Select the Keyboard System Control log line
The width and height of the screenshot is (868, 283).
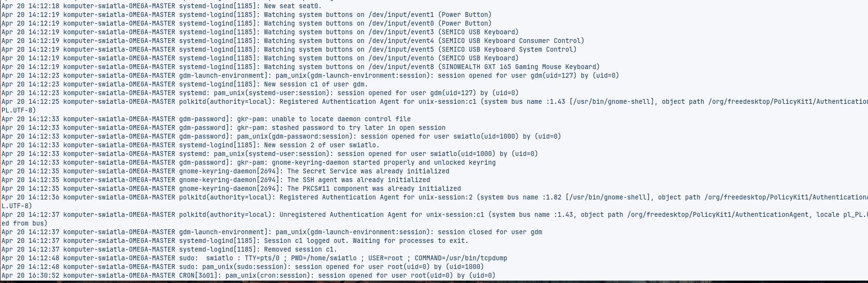(420, 50)
